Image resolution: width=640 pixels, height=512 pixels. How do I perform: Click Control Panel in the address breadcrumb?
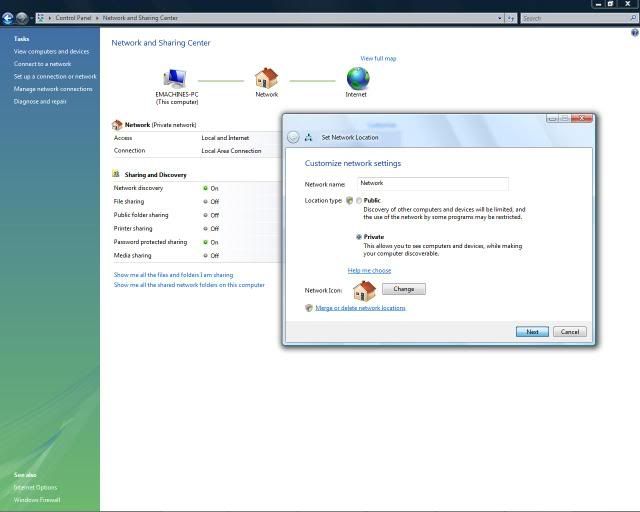click(74, 18)
